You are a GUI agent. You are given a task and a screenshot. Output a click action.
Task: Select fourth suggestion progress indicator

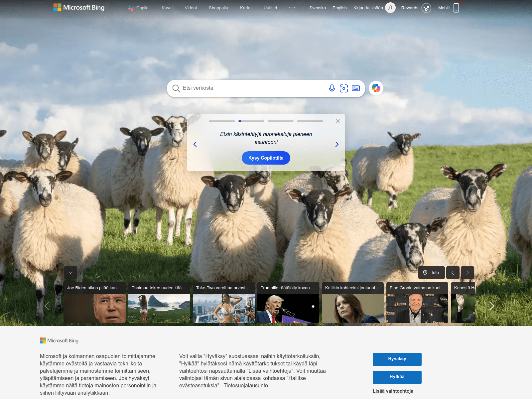tap(310, 121)
